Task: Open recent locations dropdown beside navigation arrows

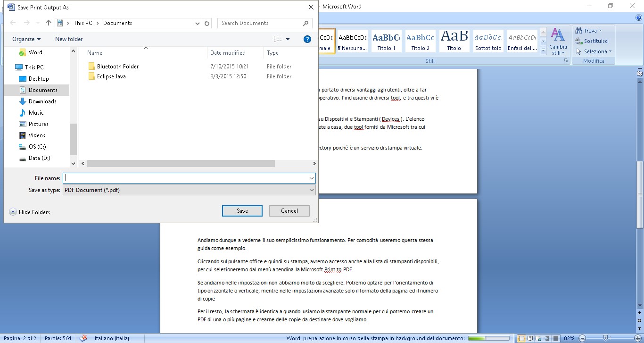Action: point(38,23)
